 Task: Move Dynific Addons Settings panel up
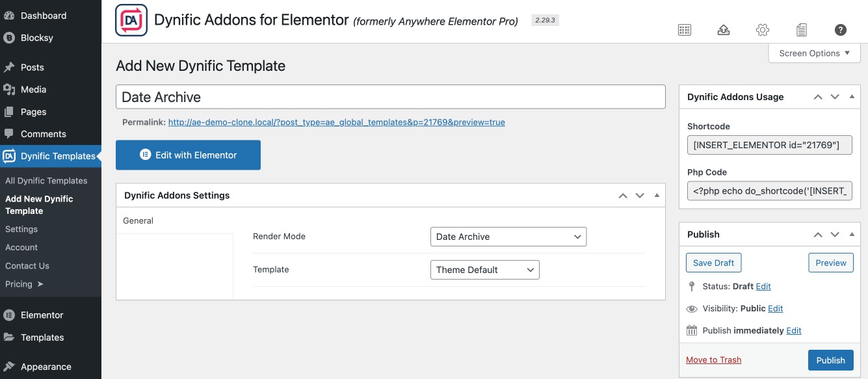[623, 196]
